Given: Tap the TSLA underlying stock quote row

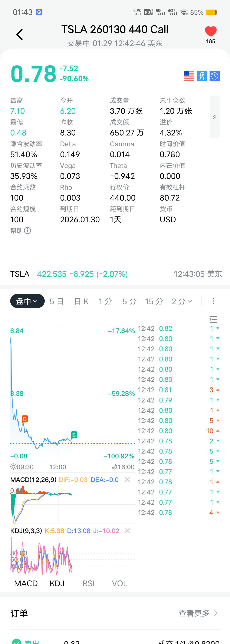Looking at the screenshot, I should [x=115, y=274].
